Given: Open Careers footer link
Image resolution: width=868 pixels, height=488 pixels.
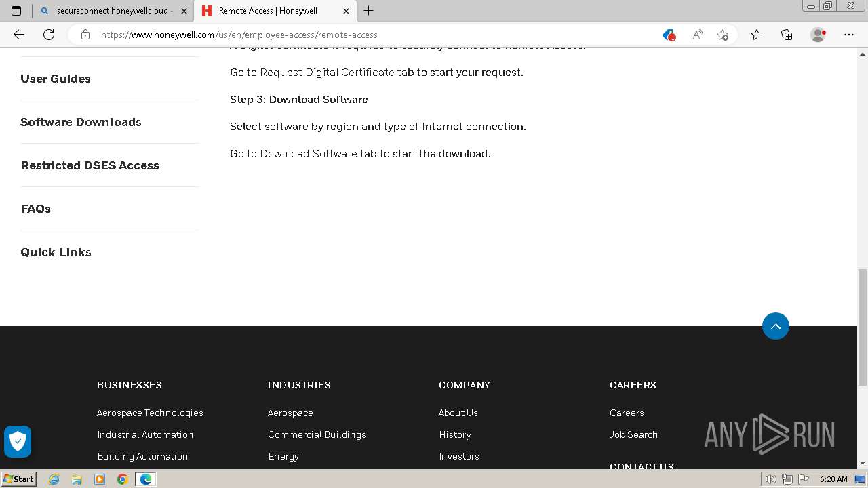Looking at the screenshot, I should (627, 413).
